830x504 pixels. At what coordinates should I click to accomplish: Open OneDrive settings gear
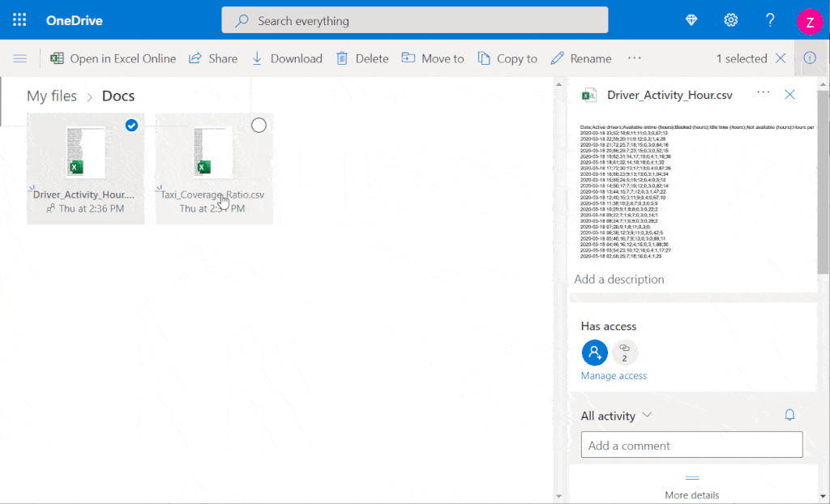[730, 19]
